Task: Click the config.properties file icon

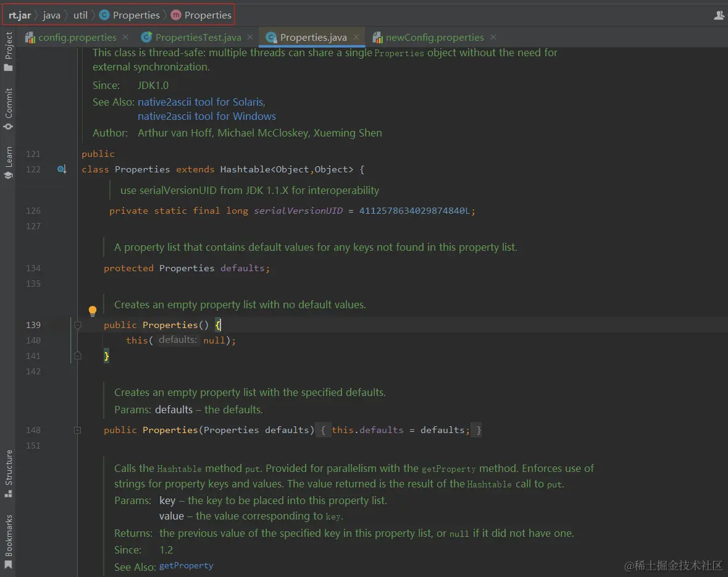Action: pyautogui.click(x=30, y=37)
